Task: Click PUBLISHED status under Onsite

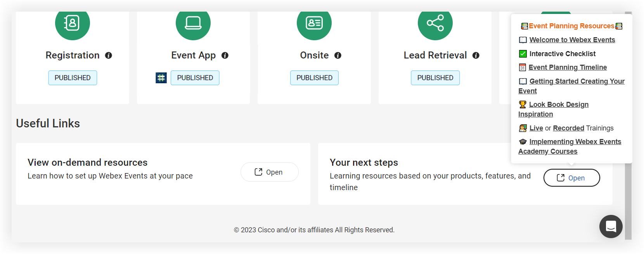Action: (314, 78)
